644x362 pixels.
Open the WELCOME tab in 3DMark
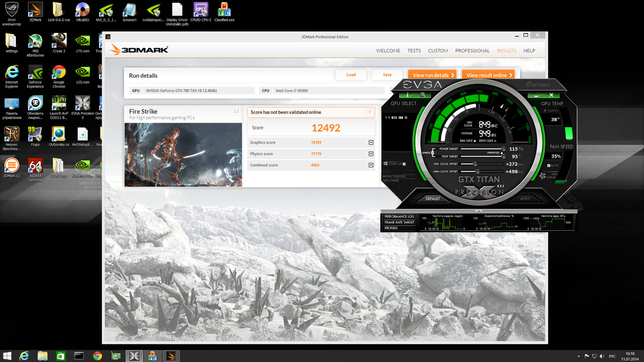(x=388, y=51)
